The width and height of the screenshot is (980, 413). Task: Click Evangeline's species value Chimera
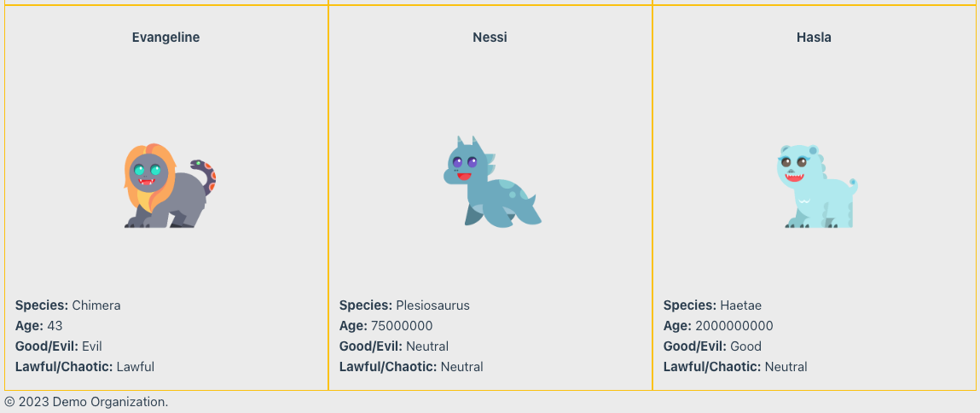point(96,305)
